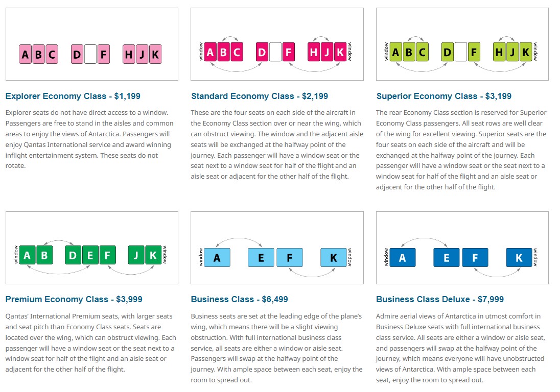Click the blank middle seat in the Standard Economy diagram

275,52
